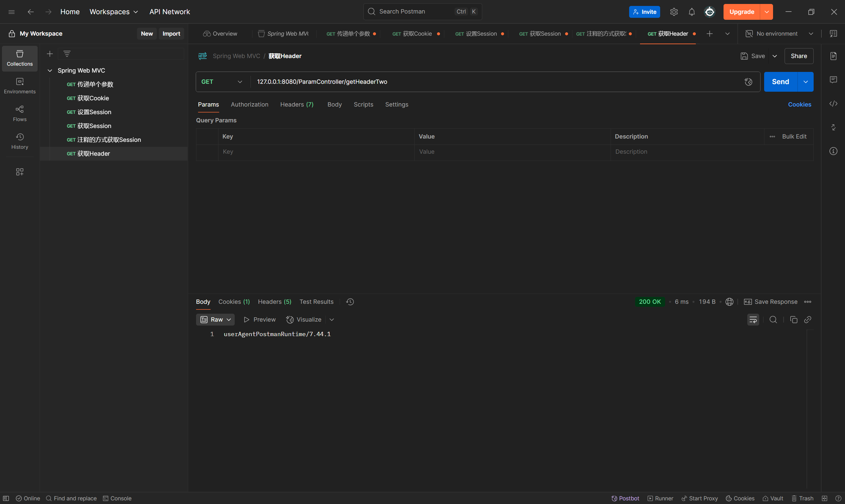Open a new request tab with plus
This screenshot has width=845, height=504.
pos(709,34)
